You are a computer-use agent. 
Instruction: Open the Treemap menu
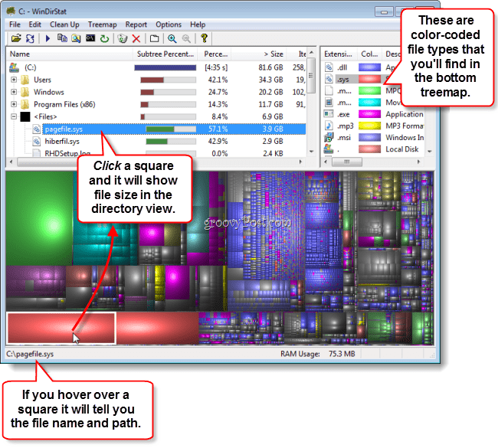(x=102, y=25)
